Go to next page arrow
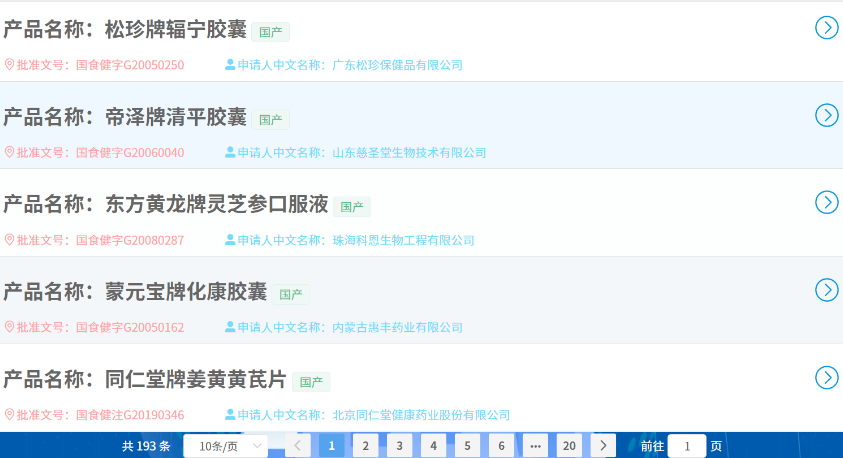Image resolution: width=843 pixels, height=458 pixels. pos(603,446)
